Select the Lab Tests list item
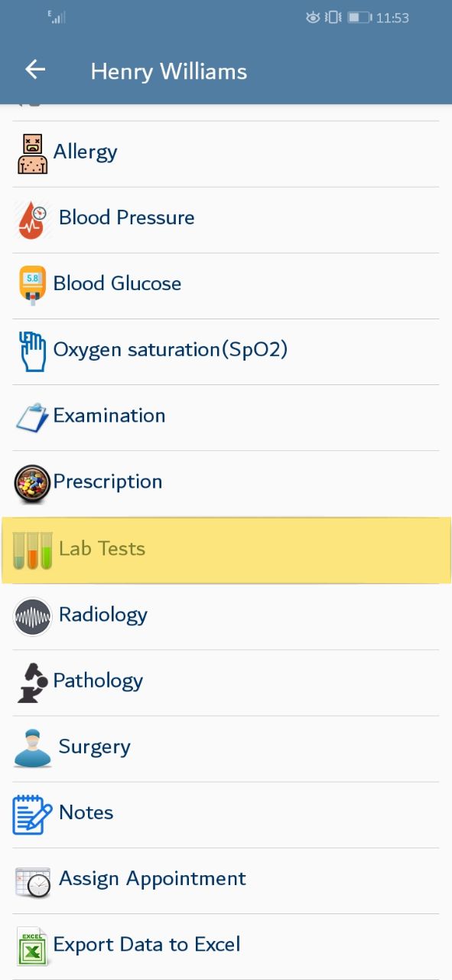Image resolution: width=452 pixels, height=980 pixels. coord(226,550)
